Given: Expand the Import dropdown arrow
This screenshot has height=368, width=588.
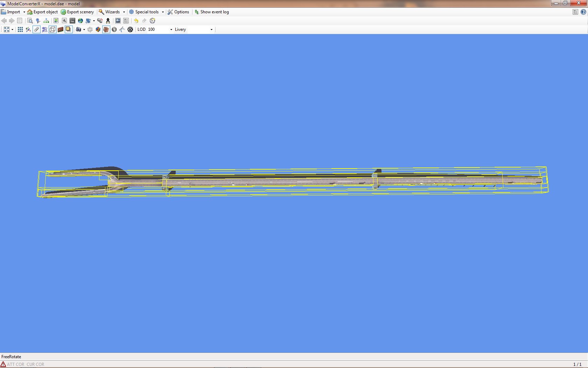Looking at the screenshot, I should pyautogui.click(x=24, y=12).
